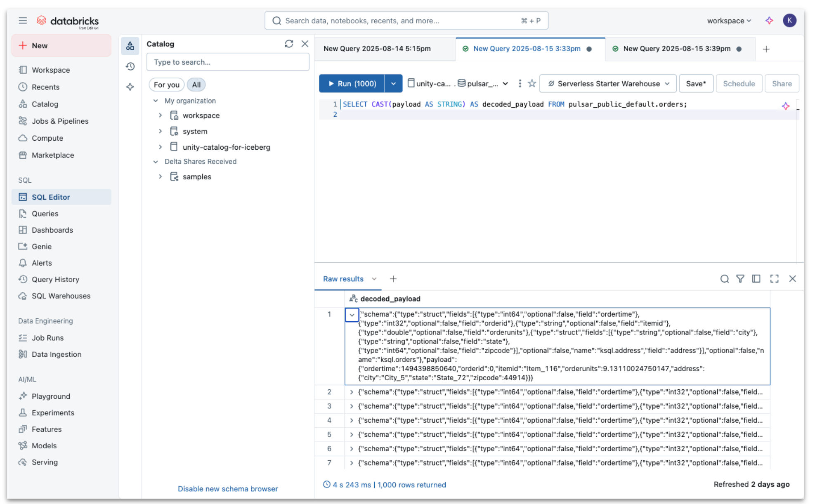Select the All filter pill

(x=196, y=85)
